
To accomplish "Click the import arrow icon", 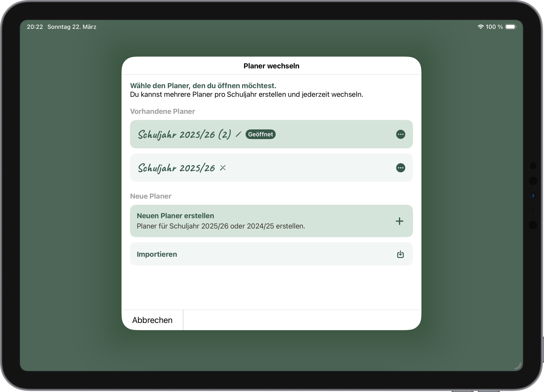I will (400, 254).
